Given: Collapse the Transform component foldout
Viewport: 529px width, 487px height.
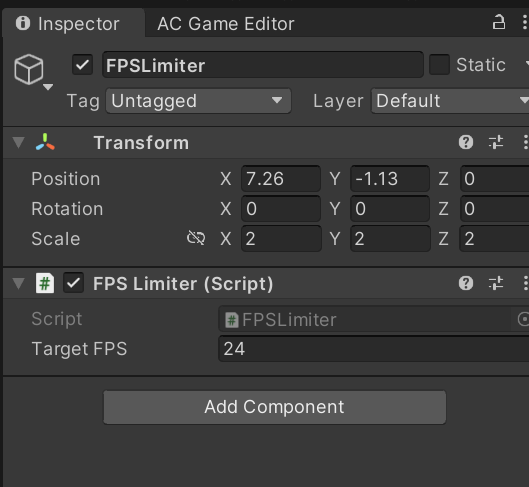Looking at the screenshot, I should point(19,142).
